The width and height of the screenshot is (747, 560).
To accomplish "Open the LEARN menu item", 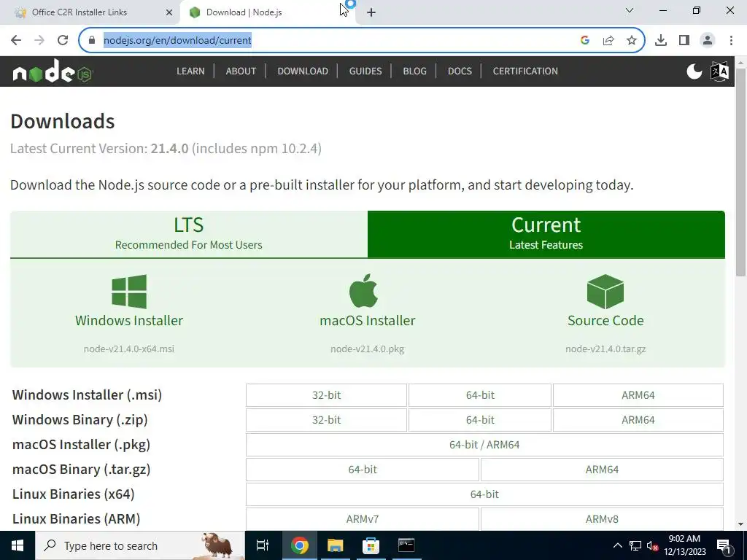I will point(190,71).
